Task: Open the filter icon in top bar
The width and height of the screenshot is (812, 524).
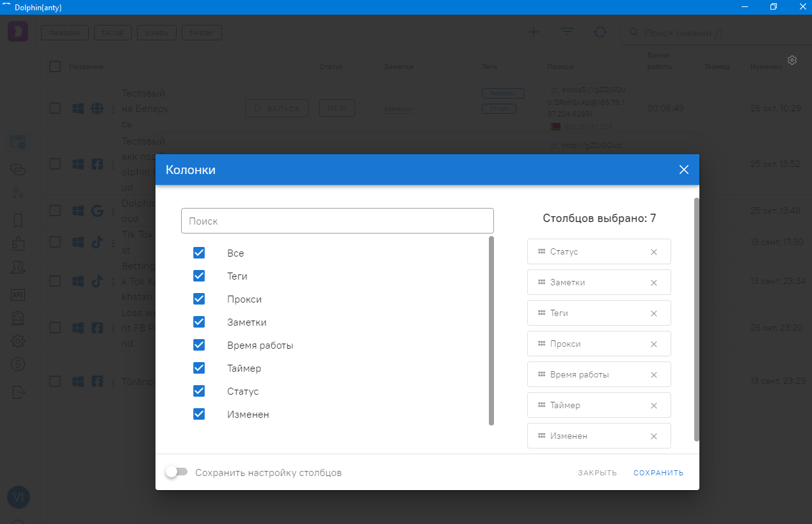Action: click(567, 32)
